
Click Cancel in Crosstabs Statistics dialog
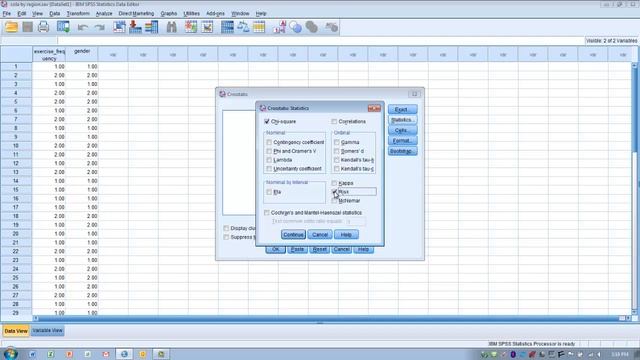pyautogui.click(x=320, y=235)
